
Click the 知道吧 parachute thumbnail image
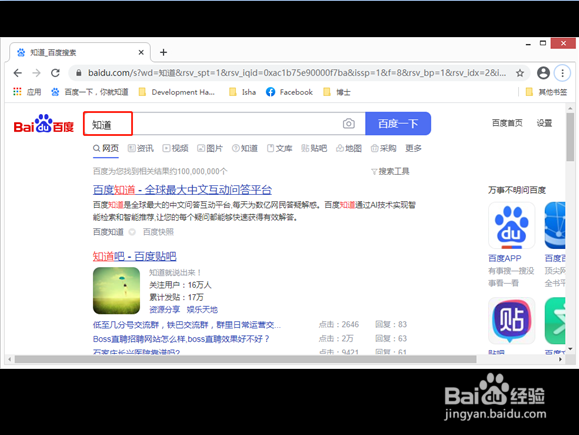point(116,291)
